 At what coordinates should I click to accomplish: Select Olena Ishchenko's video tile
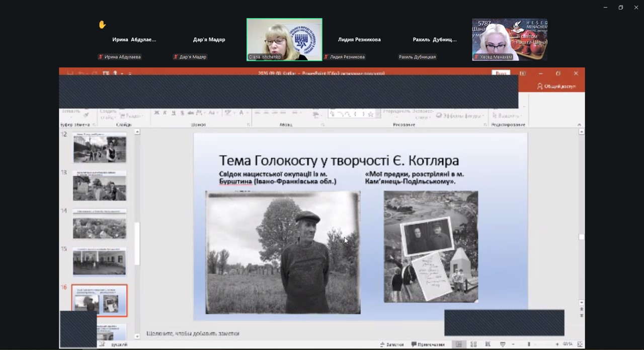tap(284, 40)
